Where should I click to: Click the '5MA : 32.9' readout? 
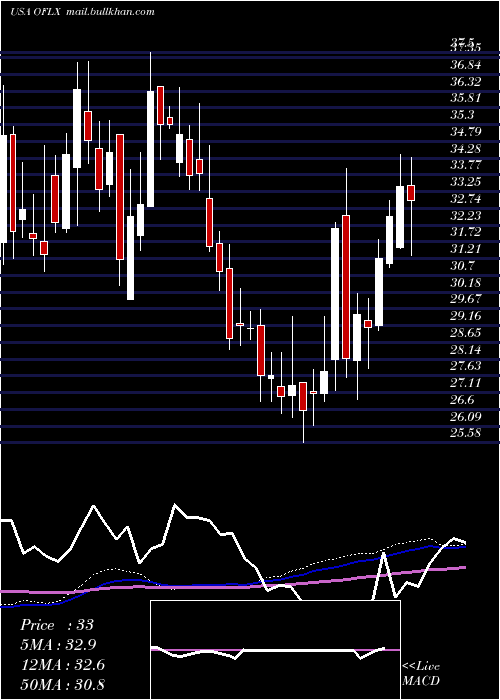(x=58, y=645)
